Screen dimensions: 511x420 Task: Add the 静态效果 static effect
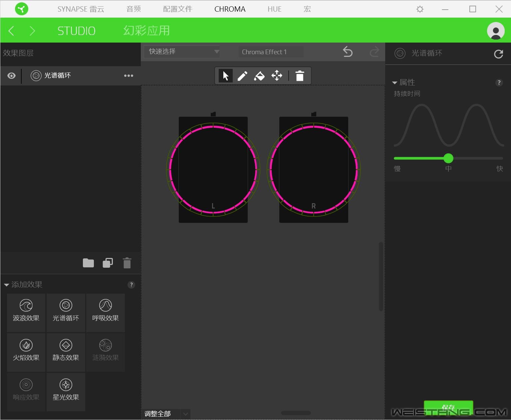pyautogui.click(x=66, y=352)
